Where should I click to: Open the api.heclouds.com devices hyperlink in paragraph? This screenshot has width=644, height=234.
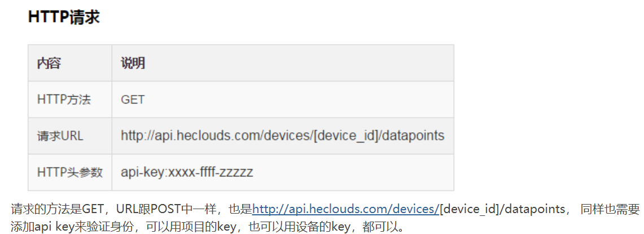[345, 209]
